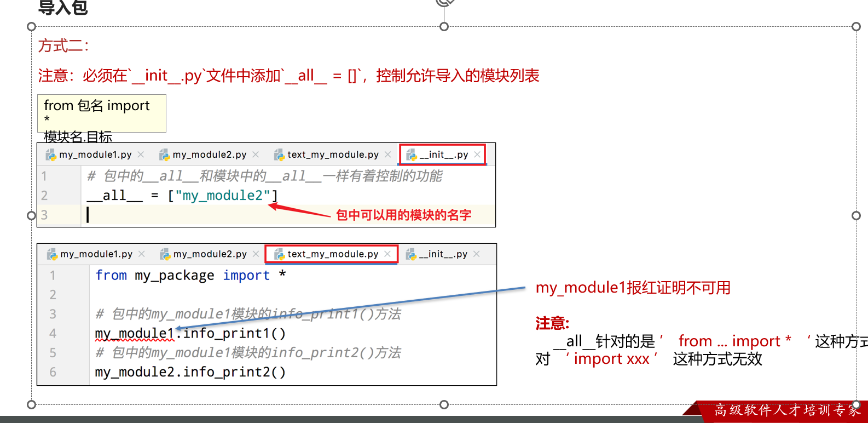Screen dimensions: 868x423
Task: Click the code 'my_module1.info_print1()'
Action: point(190,333)
